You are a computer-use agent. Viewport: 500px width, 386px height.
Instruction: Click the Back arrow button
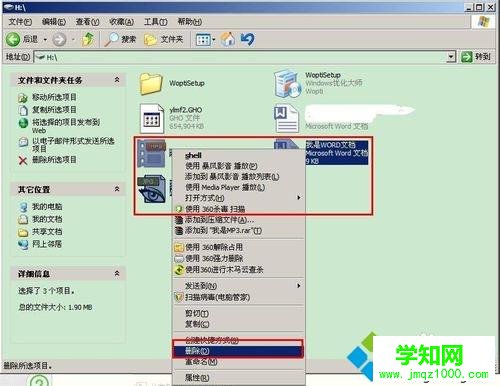click(x=13, y=39)
